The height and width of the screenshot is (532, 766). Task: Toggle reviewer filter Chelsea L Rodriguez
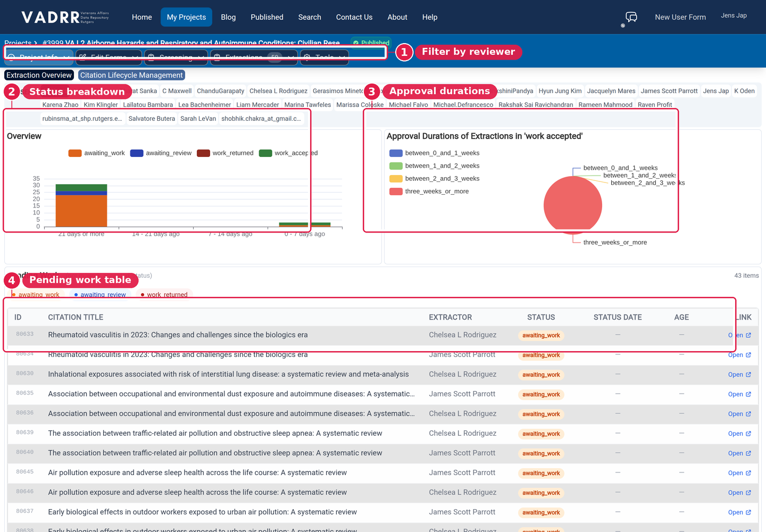(278, 91)
